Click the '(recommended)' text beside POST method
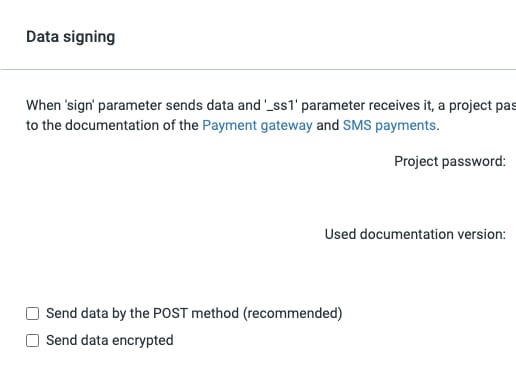Image resolution: width=516 pixels, height=373 pixels. [293, 314]
